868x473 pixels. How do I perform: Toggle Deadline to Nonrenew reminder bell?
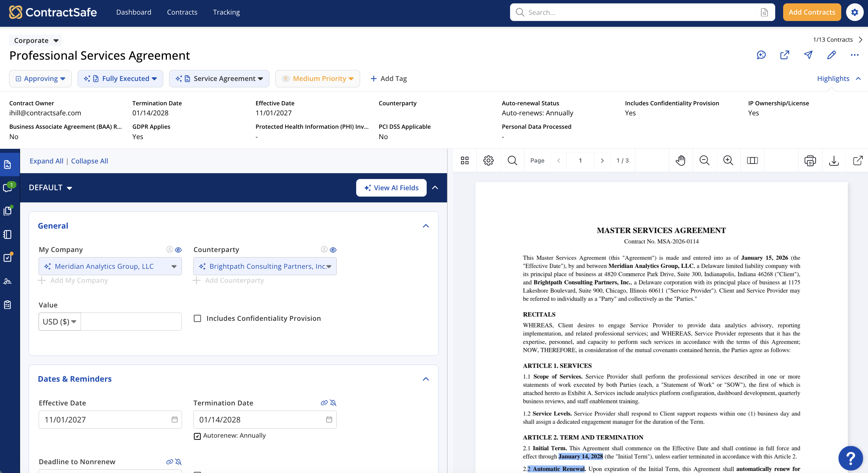(x=178, y=462)
